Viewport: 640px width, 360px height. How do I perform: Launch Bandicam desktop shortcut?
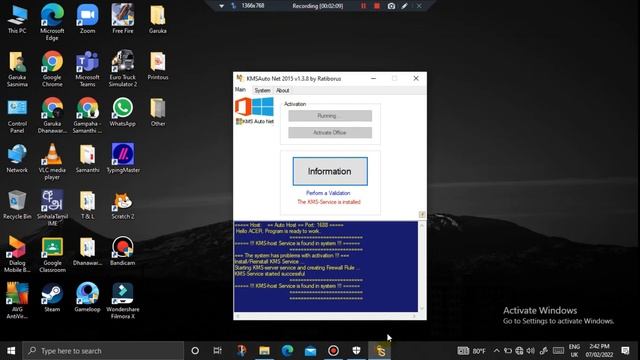coord(123,251)
